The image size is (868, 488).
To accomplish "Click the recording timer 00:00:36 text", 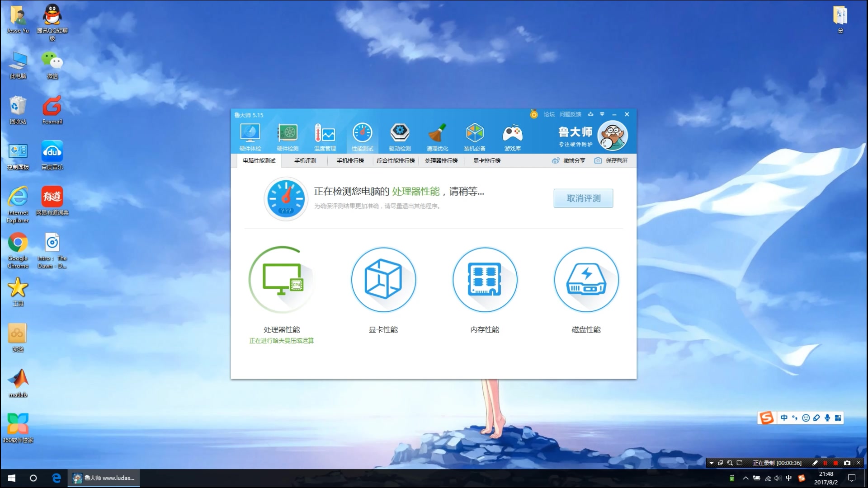I will click(x=789, y=463).
